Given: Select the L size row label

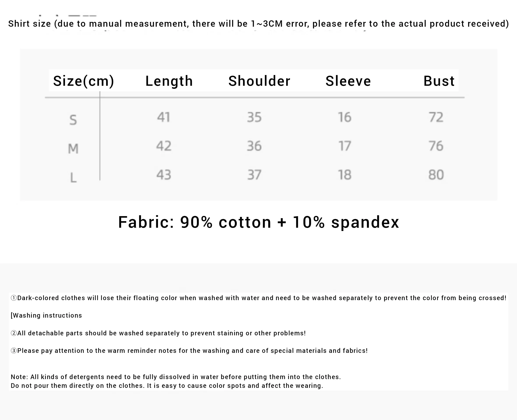Looking at the screenshot, I should point(73,178).
